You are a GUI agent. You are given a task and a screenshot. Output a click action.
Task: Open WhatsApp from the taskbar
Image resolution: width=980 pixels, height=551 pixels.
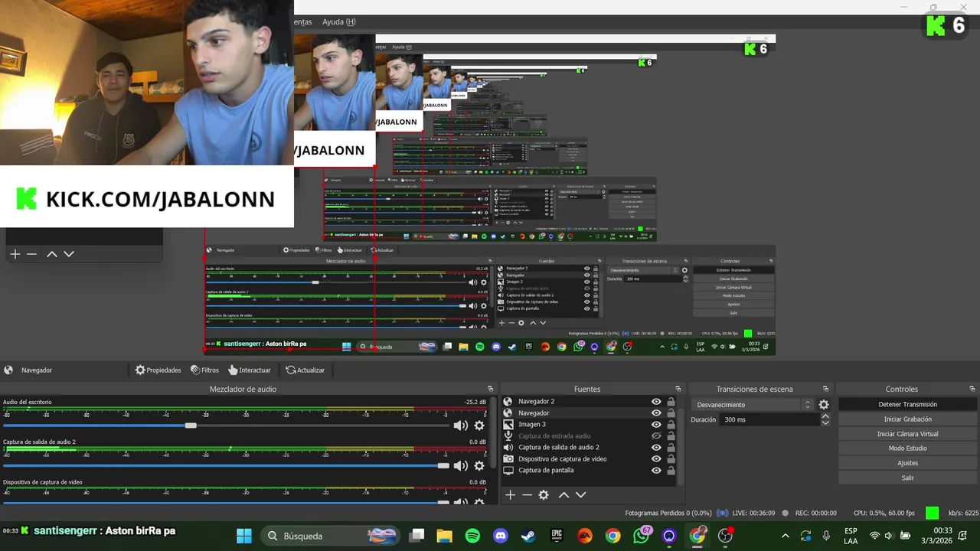(641, 536)
